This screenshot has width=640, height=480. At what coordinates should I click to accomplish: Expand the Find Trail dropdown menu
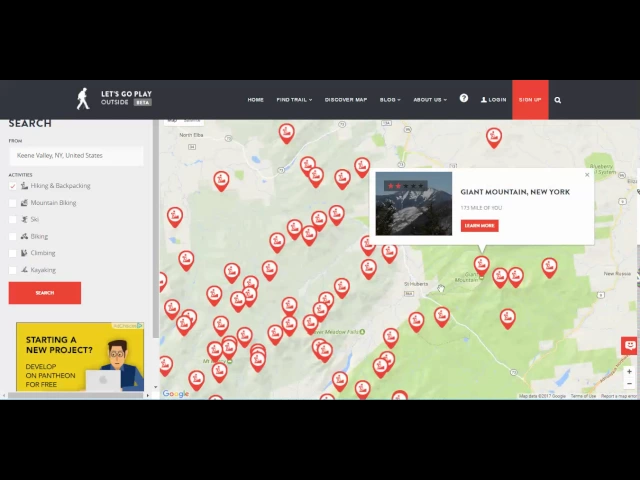point(294,100)
